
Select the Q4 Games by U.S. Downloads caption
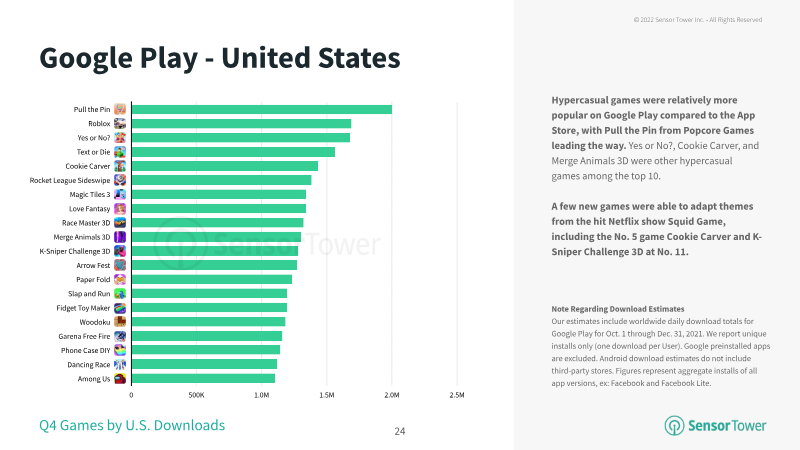132,426
